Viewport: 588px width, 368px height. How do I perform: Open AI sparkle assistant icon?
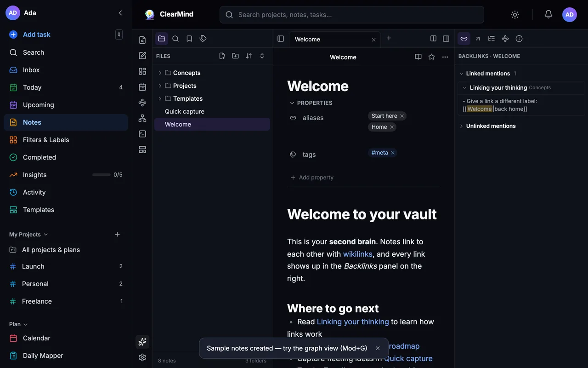[x=142, y=342]
